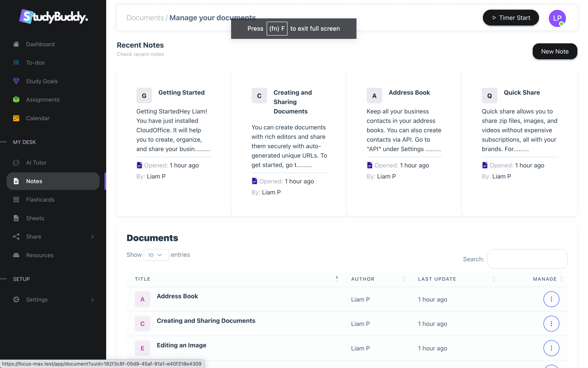Click the AI Tutor chat icon
Screen dimensions: 588x368
(16, 163)
